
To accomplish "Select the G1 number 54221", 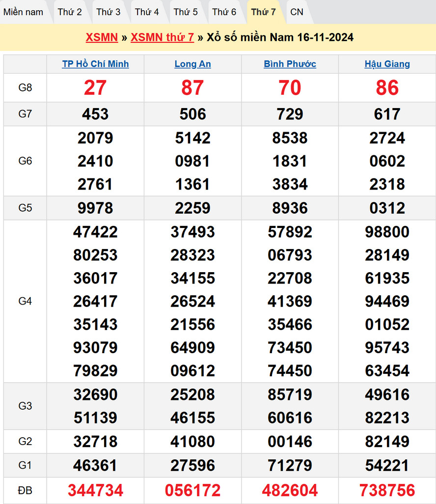I will 387,465.
